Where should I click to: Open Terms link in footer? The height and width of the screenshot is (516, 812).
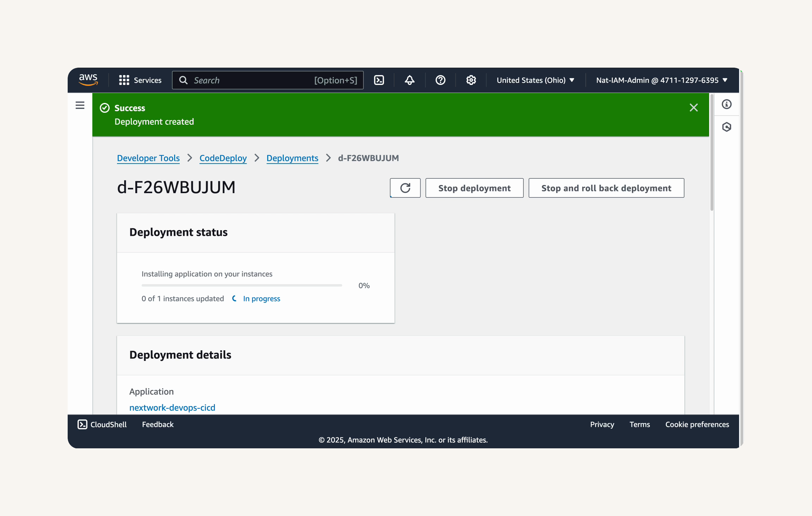pyautogui.click(x=640, y=424)
